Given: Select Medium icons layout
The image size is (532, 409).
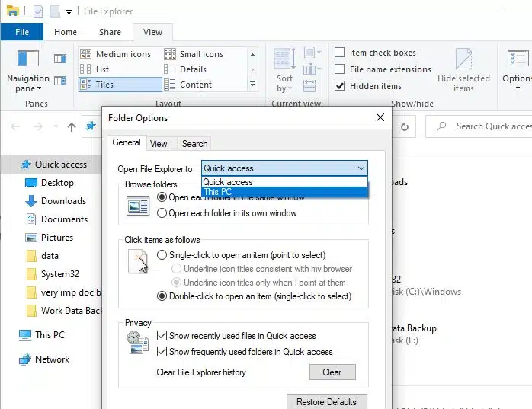Looking at the screenshot, I should [x=116, y=54].
